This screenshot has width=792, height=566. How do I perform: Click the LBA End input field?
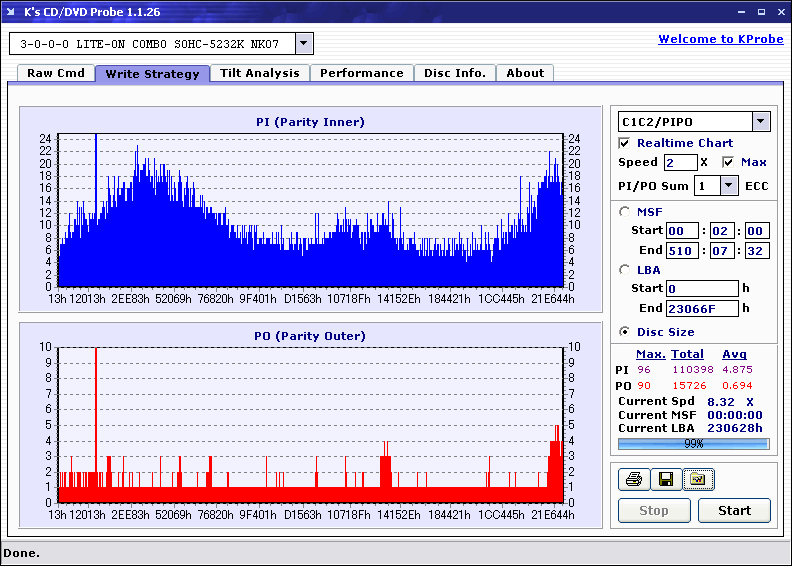(x=702, y=308)
